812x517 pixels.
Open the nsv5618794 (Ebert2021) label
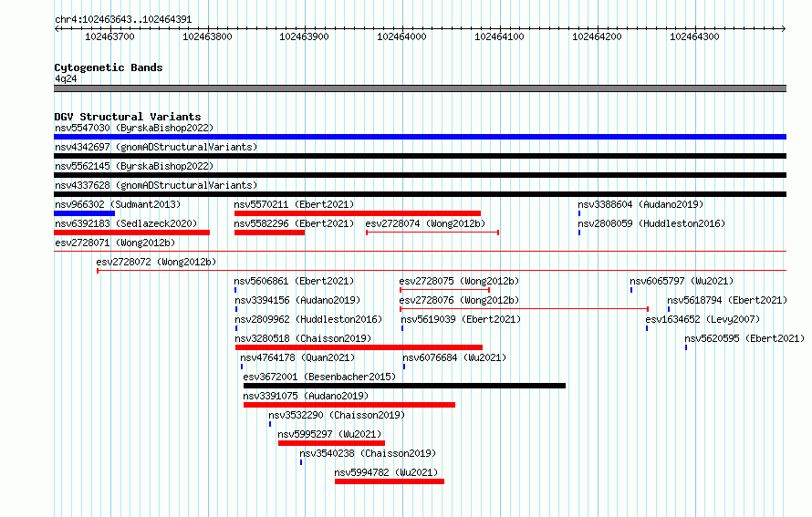click(727, 300)
